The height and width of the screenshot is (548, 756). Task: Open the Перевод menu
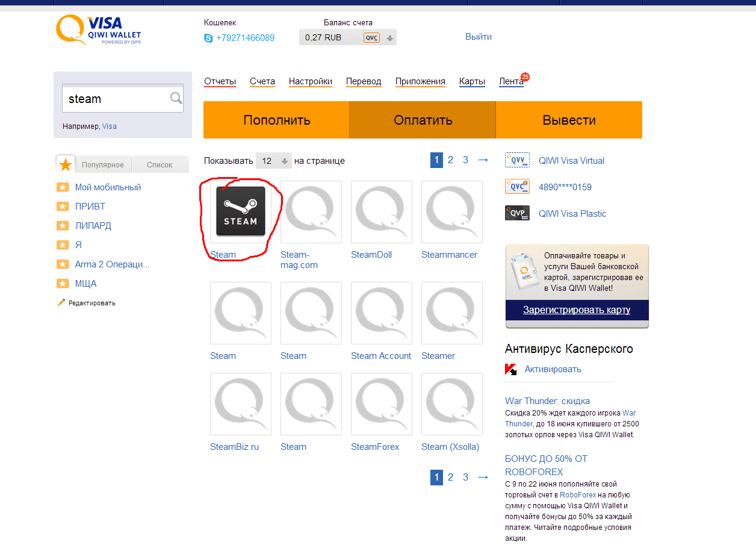click(364, 82)
